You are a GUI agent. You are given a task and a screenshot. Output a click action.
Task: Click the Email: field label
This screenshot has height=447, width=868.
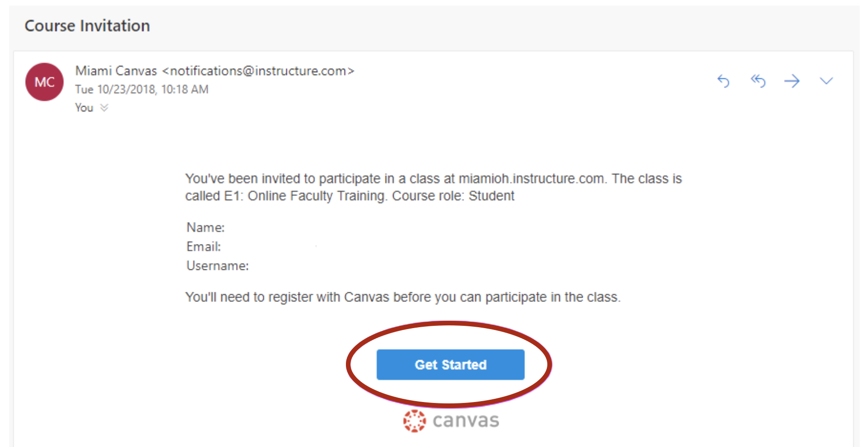click(x=204, y=247)
